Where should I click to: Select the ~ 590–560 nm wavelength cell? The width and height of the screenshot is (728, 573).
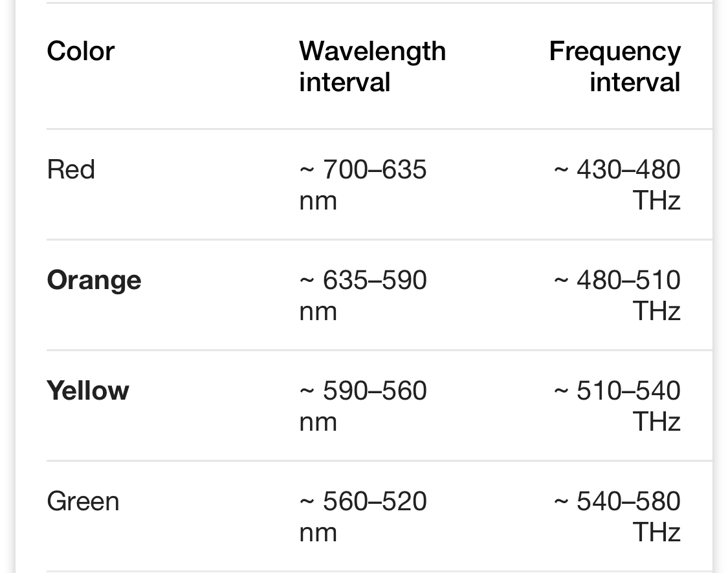point(362,406)
